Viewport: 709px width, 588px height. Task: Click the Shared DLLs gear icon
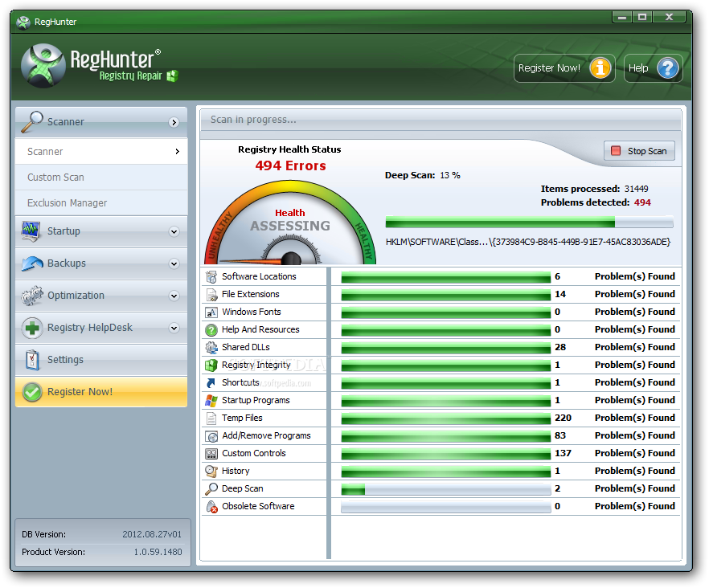click(x=211, y=348)
